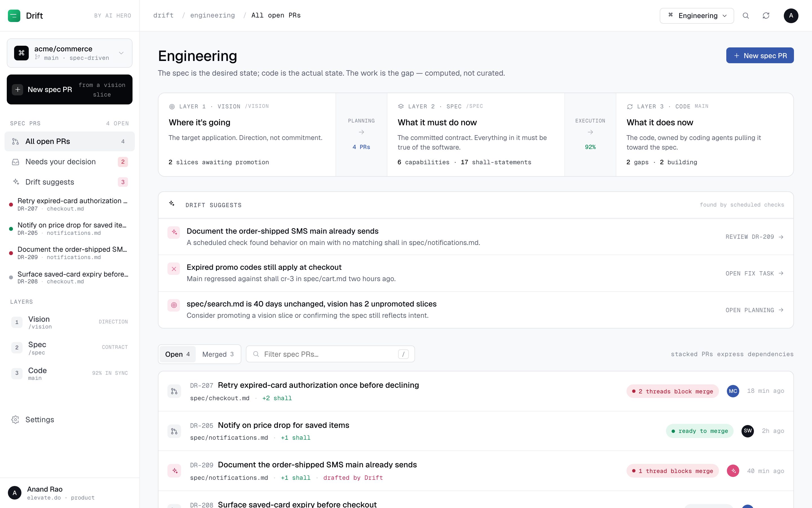Click the Drift bot avatar on DR-209 row
Image resolution: width=812 pixels, height=508 pixels.
point(733,471)
